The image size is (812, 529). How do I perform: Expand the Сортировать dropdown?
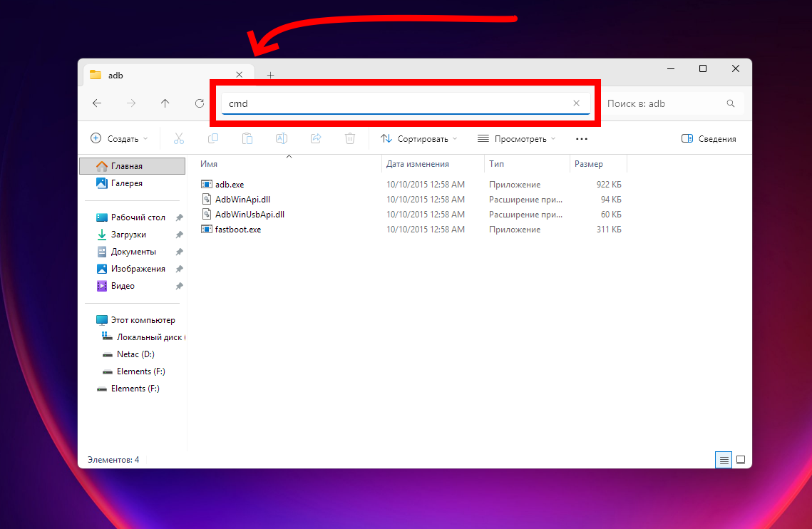(x=418, y=139)
